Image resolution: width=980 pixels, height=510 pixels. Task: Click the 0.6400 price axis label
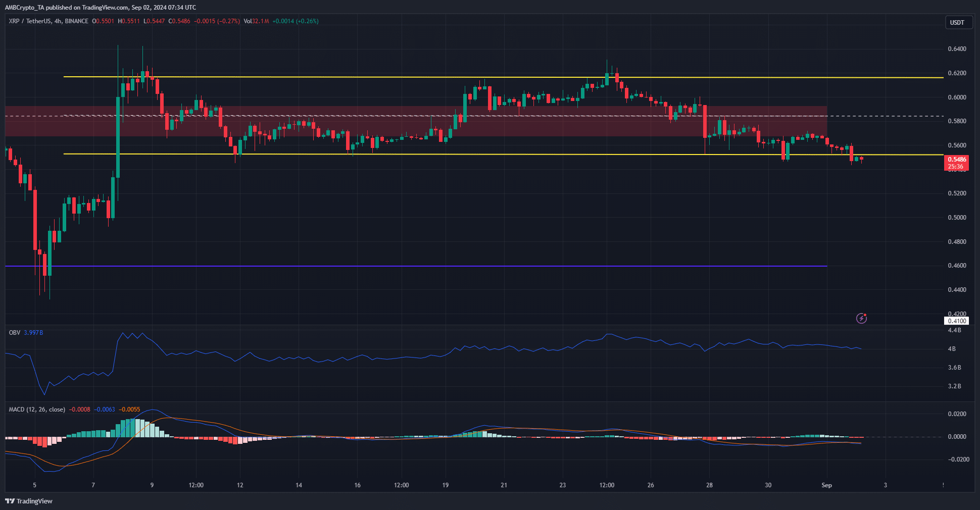click(x=957, y=49)
